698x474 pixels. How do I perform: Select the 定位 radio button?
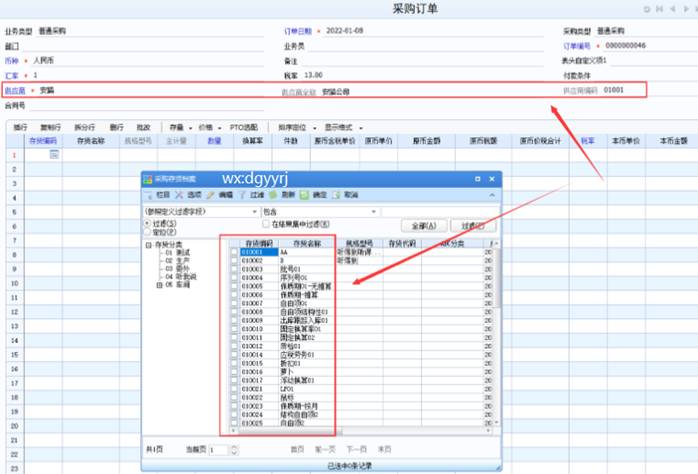(x=148, y=233)
